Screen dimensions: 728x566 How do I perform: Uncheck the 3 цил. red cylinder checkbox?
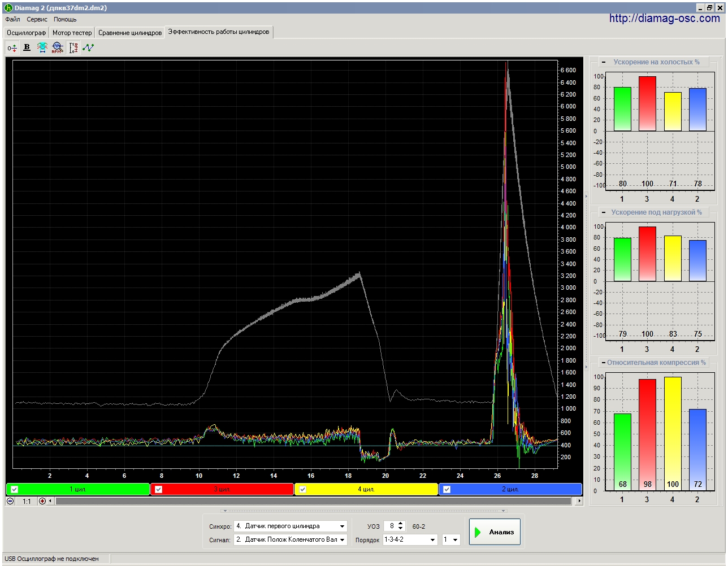tap(159, 489)
